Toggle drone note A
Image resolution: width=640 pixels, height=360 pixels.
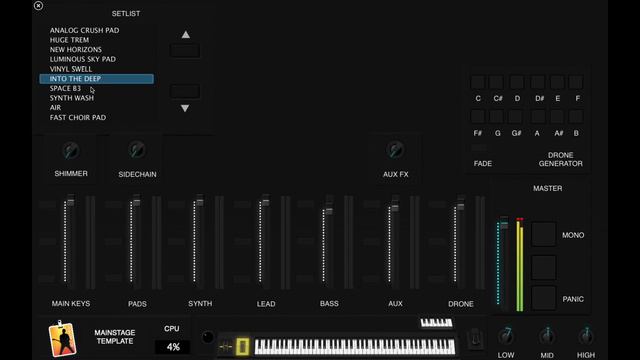click(x=538, y=117)
